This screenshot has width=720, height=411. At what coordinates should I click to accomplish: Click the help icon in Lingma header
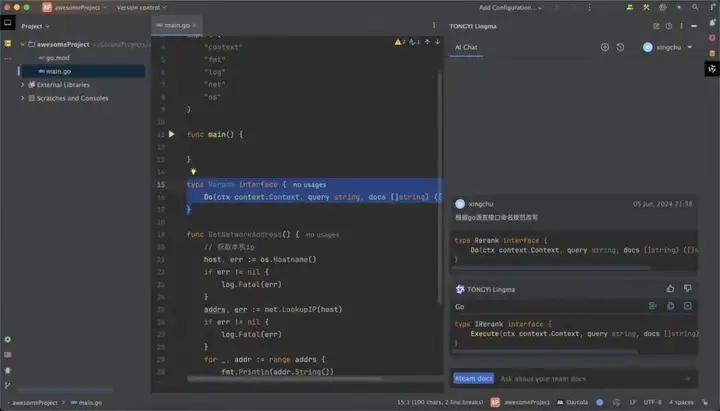(x=669, y=26)
